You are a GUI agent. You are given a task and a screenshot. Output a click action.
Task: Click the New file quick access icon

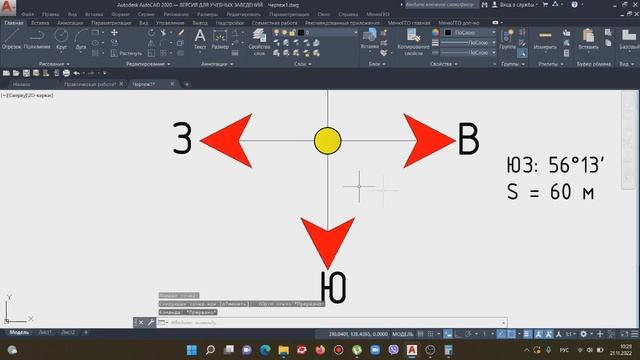7,73
